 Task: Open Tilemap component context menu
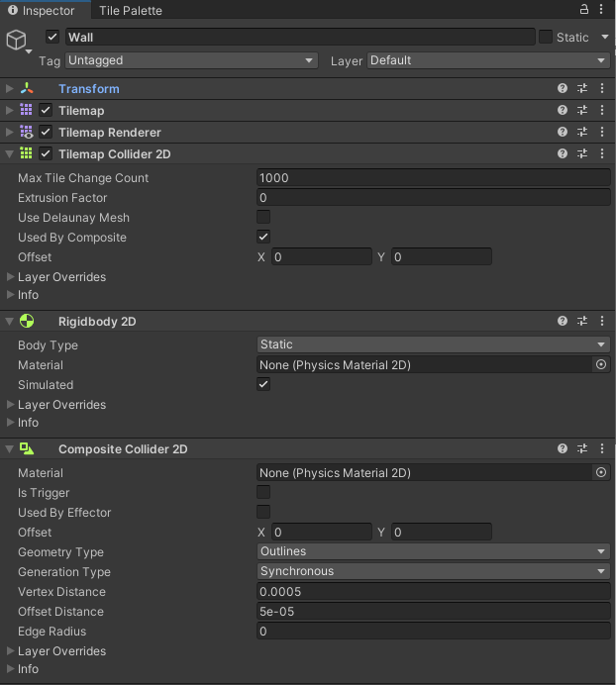tap(602, 110)
